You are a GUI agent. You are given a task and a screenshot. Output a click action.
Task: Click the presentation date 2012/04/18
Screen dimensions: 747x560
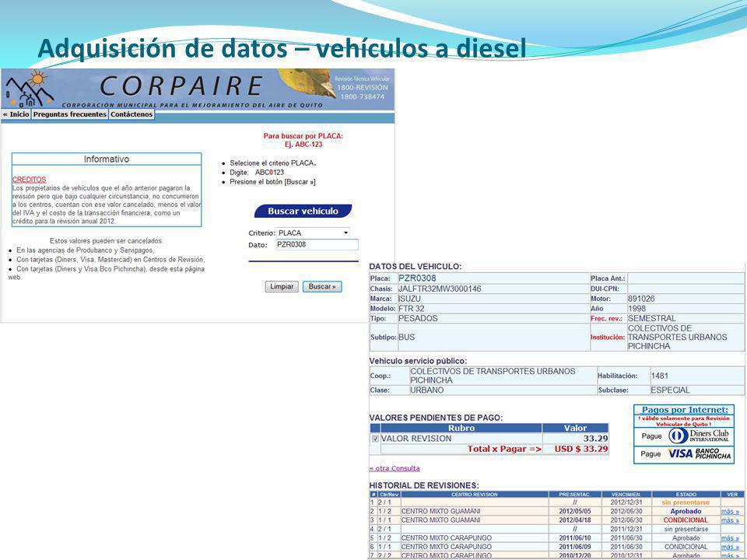click(x=574, y=520)
